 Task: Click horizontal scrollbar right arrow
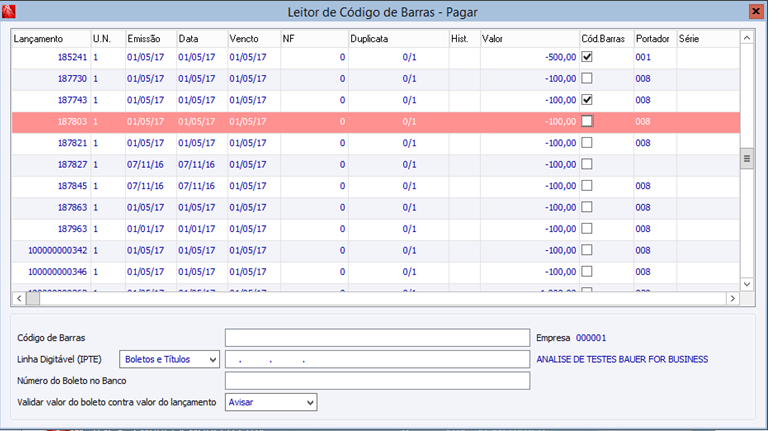click(733, 298)
